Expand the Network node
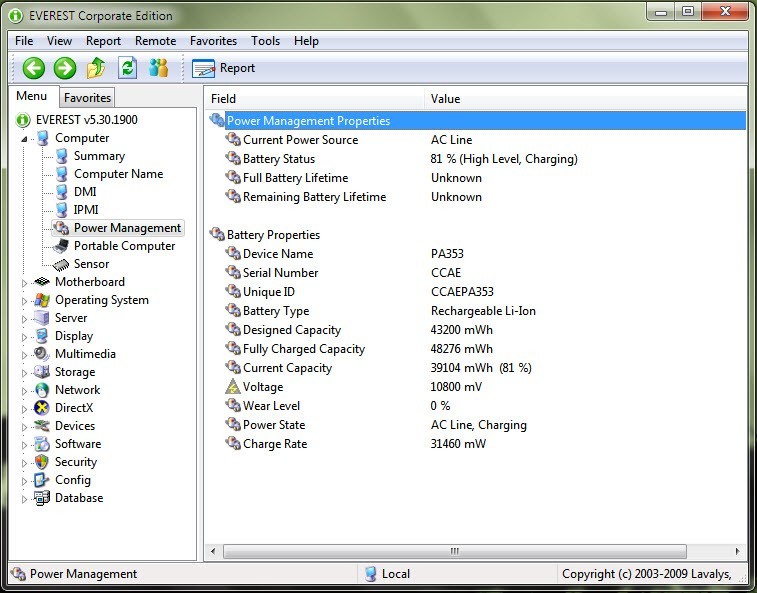The width and height of the screenshot is (757, 593). (x=24, y=391)
